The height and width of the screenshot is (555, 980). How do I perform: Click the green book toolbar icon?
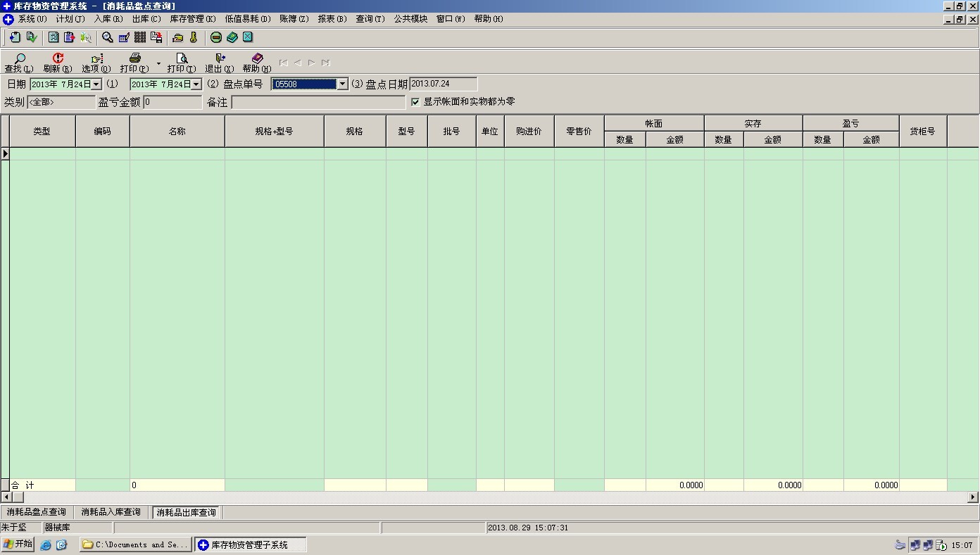pyautogui.click(x=232, y=37)
